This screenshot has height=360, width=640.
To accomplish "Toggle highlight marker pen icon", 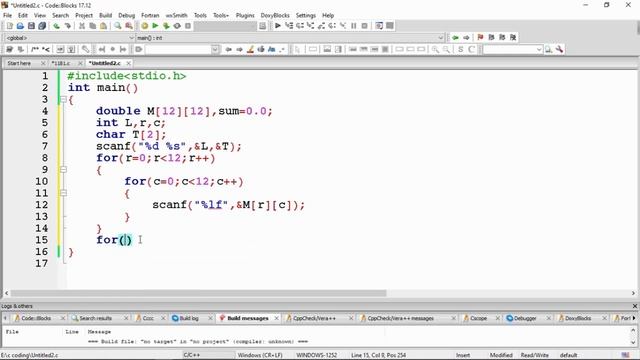I will pos(250,49).
